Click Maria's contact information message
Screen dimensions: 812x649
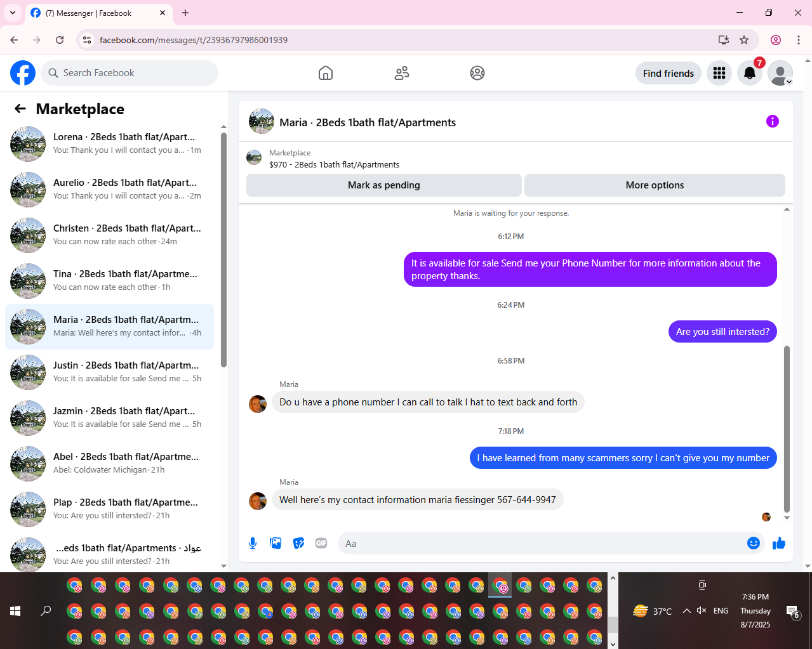pyautogui.click(x=418, y=500)
